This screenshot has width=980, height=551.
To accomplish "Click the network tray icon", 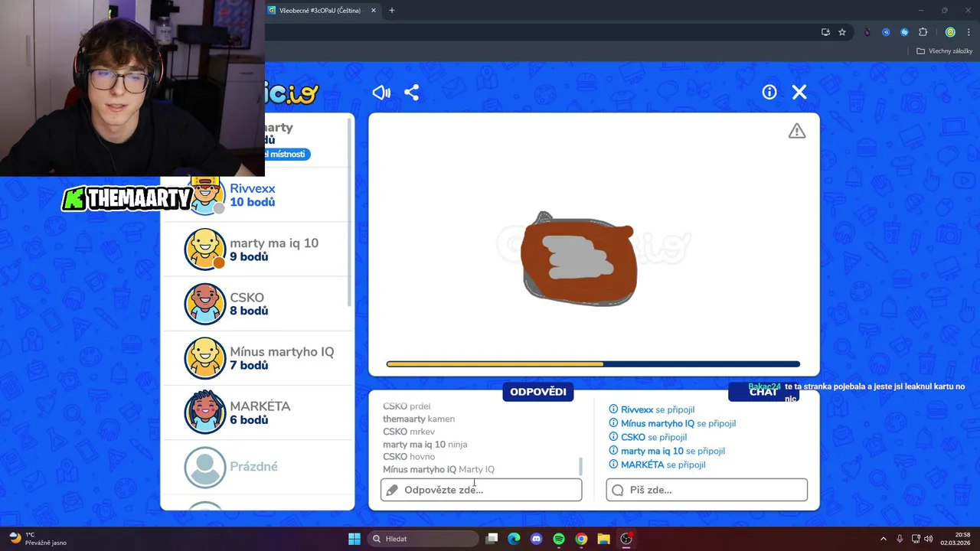I will (x=916, y=539).
